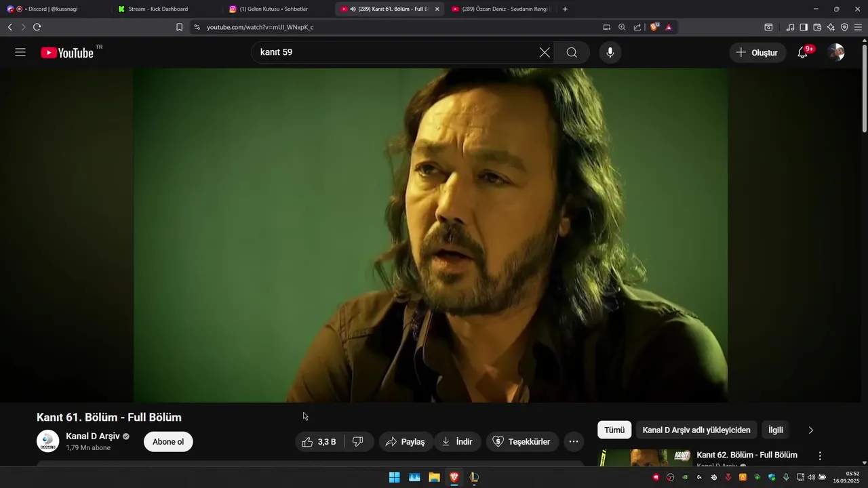Click the Teşekkürler thanks button

(x=521, y=442)
